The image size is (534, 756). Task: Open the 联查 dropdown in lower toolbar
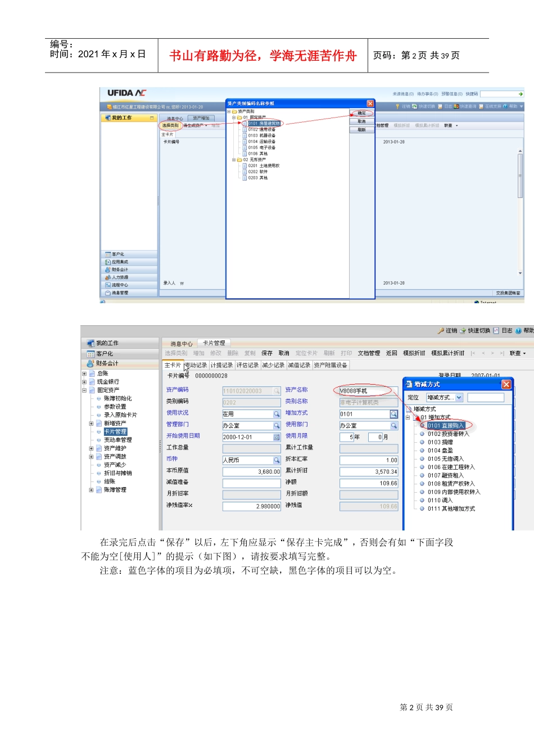tap(517, 353)
